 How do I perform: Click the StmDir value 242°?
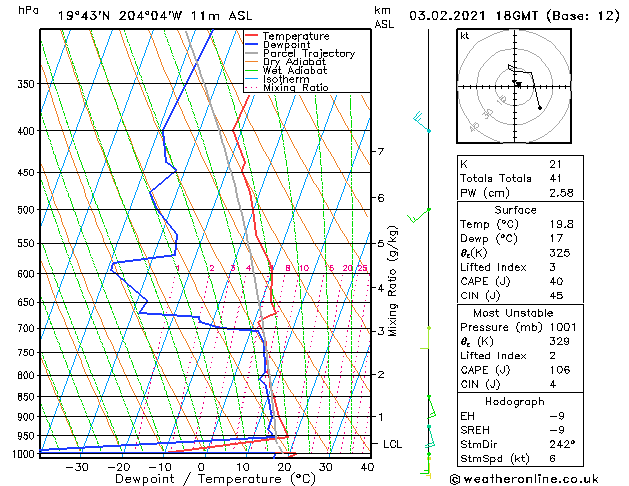point(562,444)
